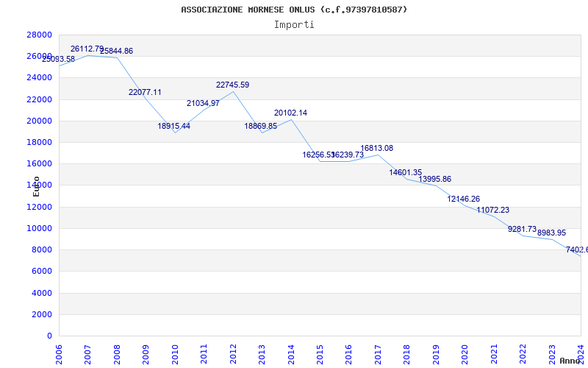Click the x-axis year 2006
This screenshot has width=588, height=368.
tap(59, 354)
